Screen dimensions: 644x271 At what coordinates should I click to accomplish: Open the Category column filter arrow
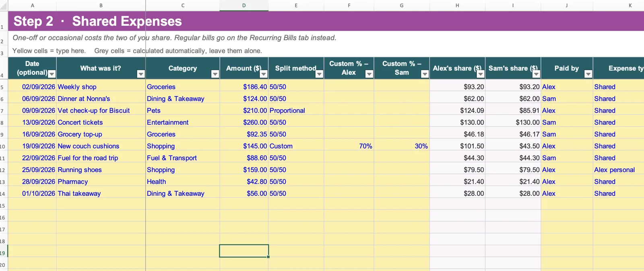215,74
